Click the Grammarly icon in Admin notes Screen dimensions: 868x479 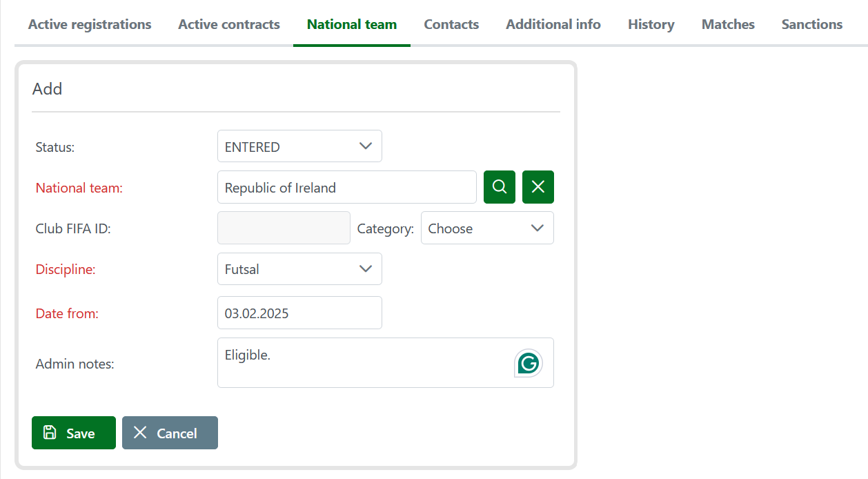point(529,363)
